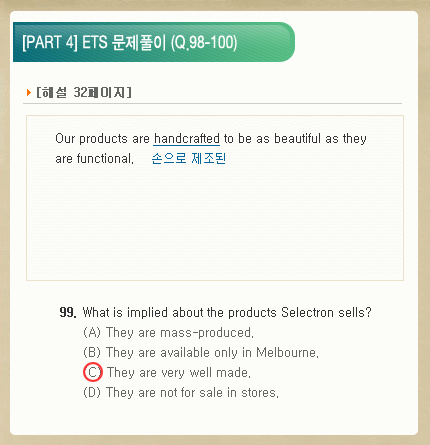Click the underlined word handcrafted
Viewport: 430px width, 445px height.
coord(187,139)
